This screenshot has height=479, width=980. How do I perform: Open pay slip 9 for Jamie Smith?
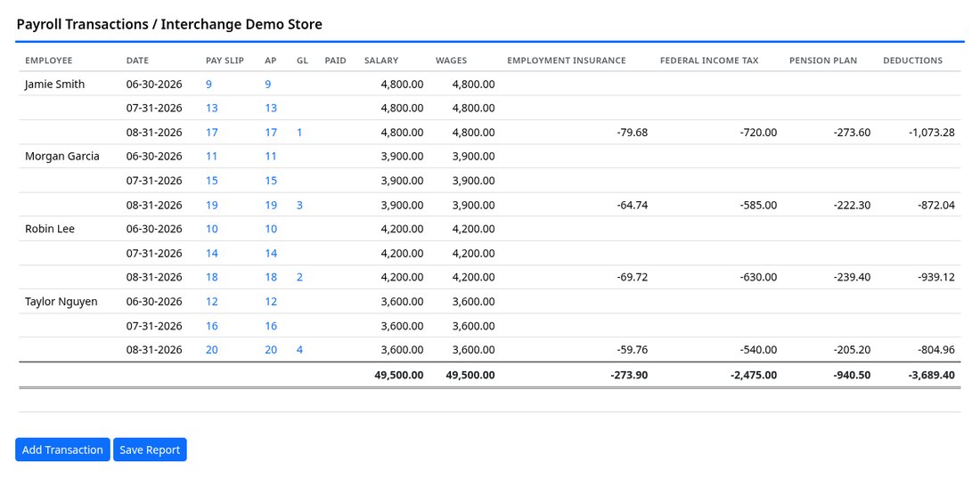[x=208, y=84]
